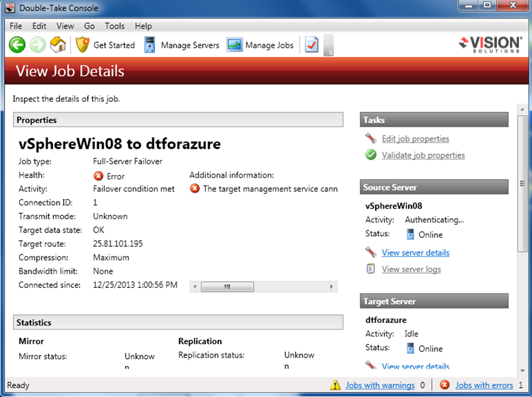Click the Source Server Online status icon

coord(410,234)
